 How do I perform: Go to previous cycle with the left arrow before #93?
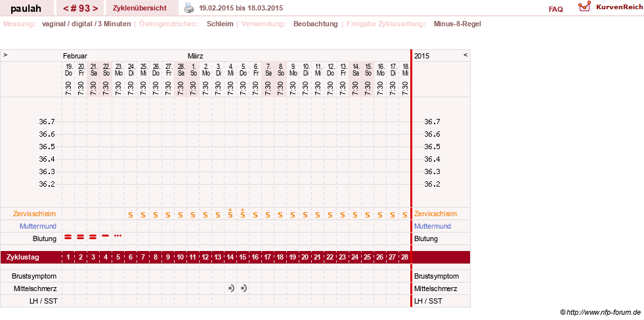click(66, 9)
